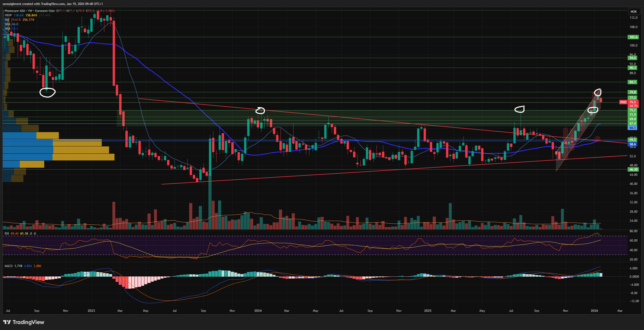Click the white circle near the September 2022 low
This screenshot has height=330, width=644.
pos(47,92)
